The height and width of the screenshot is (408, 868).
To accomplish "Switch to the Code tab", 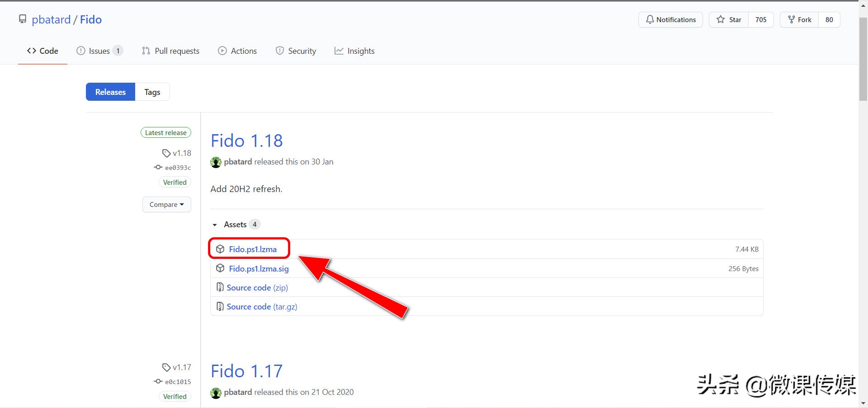I will click(42, 51).
